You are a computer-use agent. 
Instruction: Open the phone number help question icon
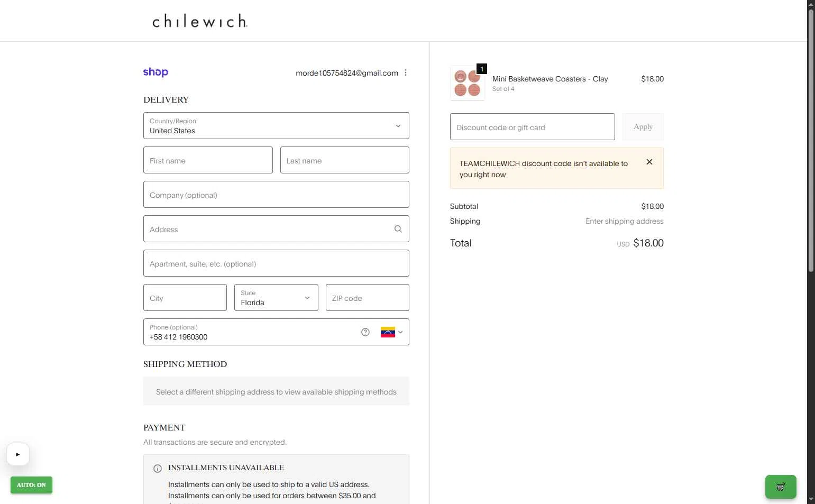pyautogui.click(x=365, y=332)
